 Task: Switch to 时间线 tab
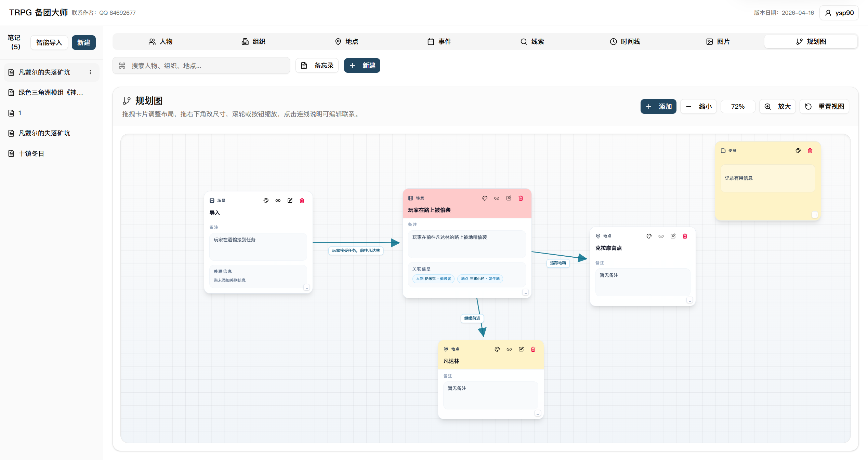625,42
